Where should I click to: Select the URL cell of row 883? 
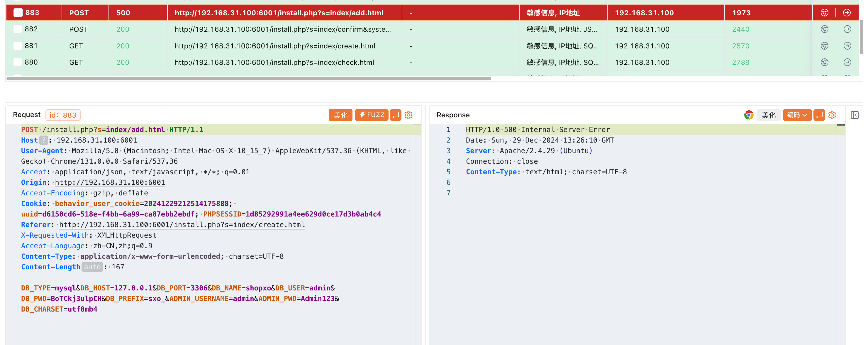click(284, 13)
